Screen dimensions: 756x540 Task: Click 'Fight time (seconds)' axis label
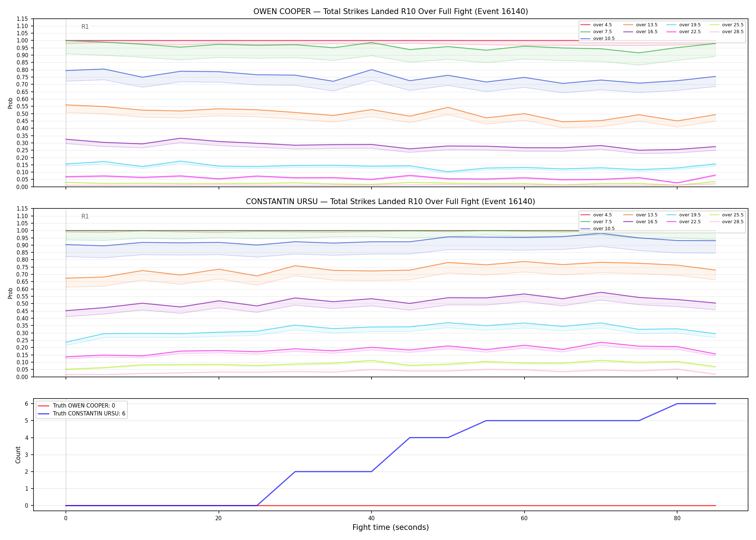click(391, 528)
